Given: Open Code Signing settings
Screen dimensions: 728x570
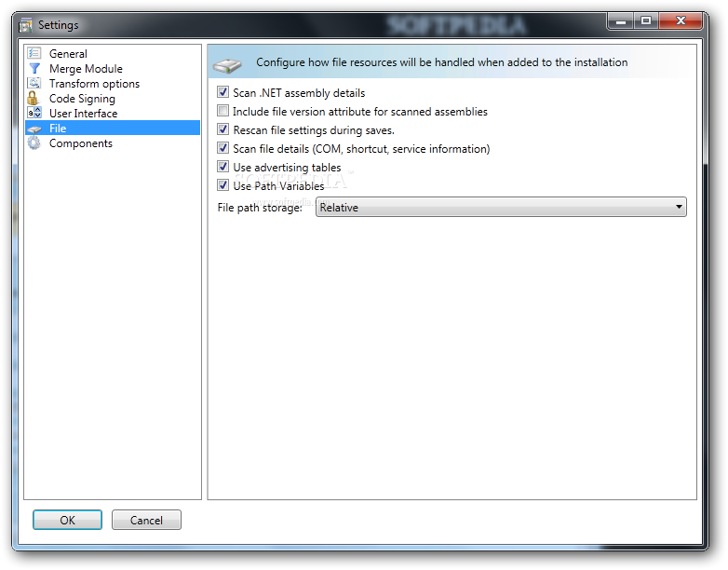Looking at the screenshot, I should point(82,99).
